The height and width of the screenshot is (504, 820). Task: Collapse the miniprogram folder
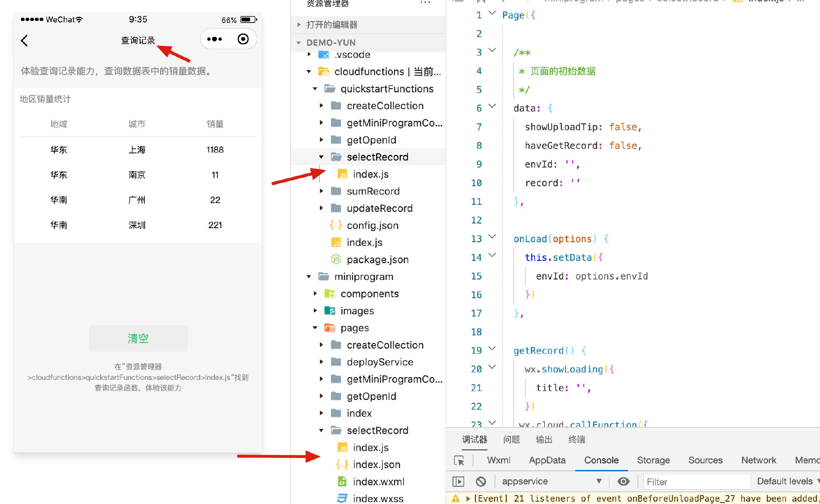pos(309,277)
